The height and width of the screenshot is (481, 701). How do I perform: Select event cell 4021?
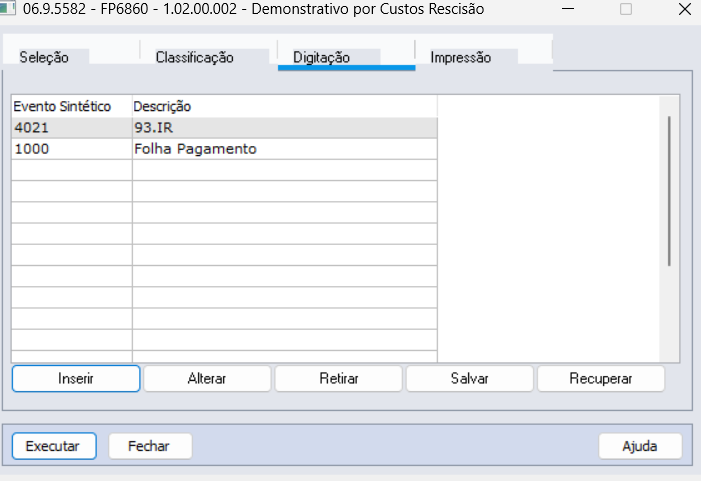(72, 128)
